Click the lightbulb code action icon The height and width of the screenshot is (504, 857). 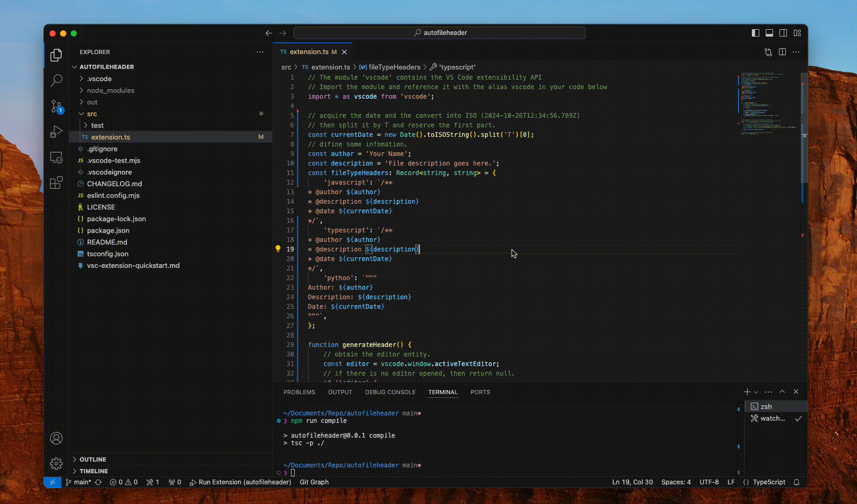[x=278, y=249]
